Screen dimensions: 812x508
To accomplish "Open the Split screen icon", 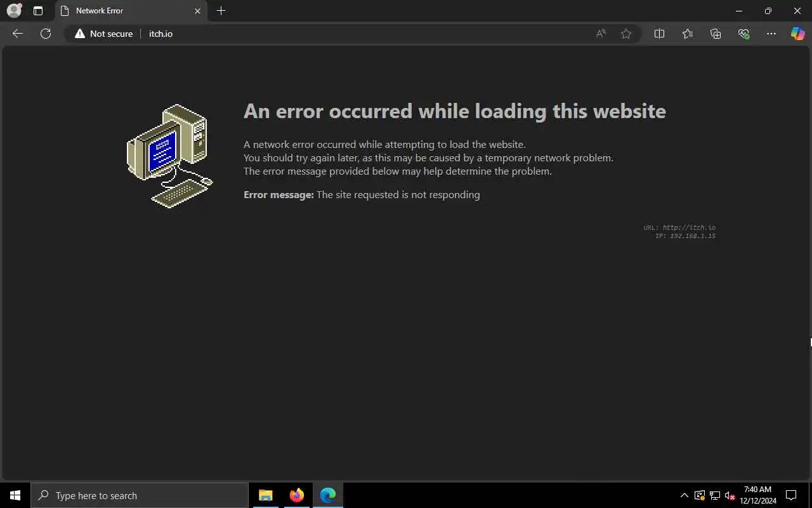I will (659, 34).
